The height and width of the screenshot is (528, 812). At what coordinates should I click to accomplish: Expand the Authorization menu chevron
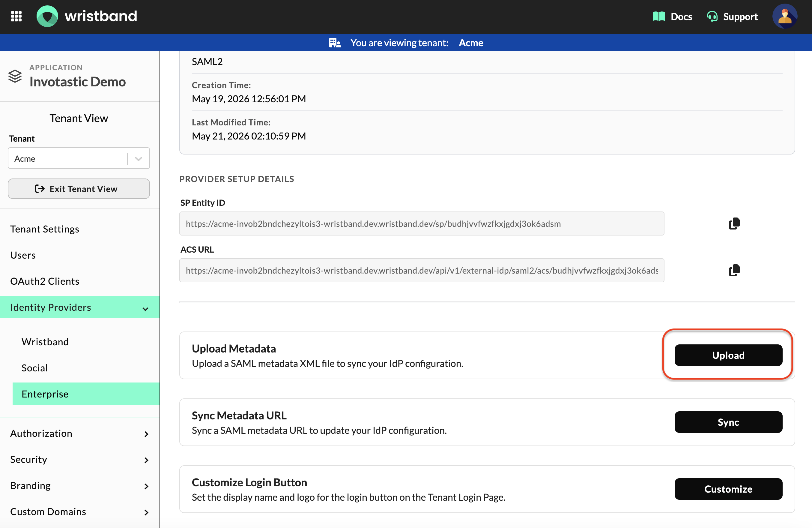[146, 434]
